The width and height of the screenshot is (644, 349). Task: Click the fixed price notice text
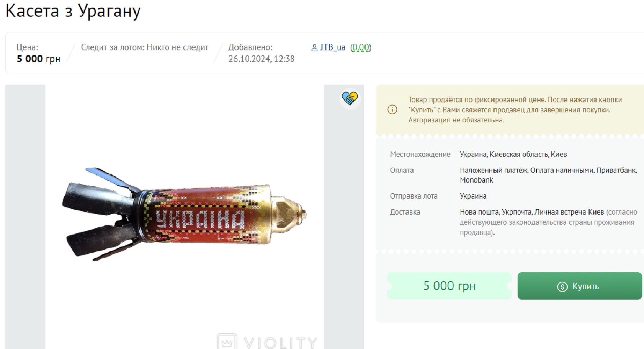pyautogui.click(x=515, y=110)
